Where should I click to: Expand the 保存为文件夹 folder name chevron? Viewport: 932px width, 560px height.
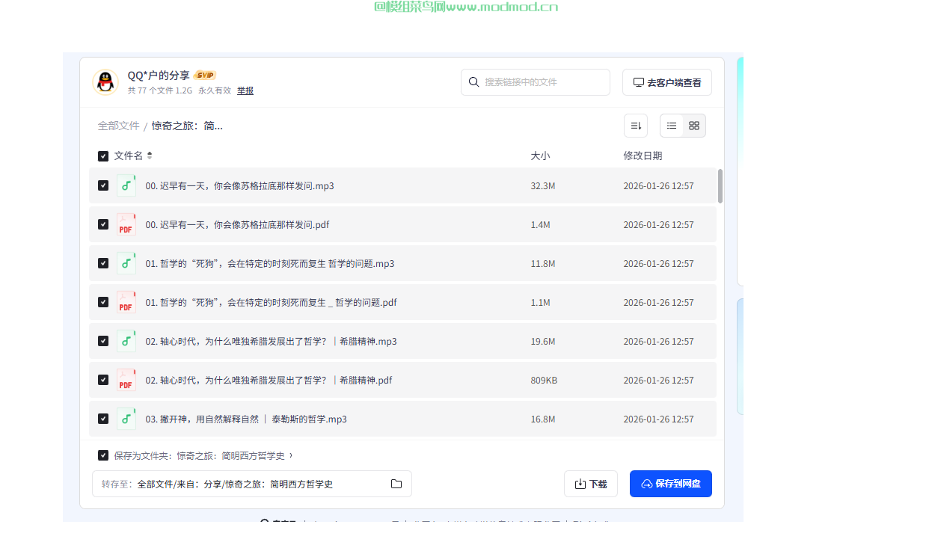[x=291, y=455]
